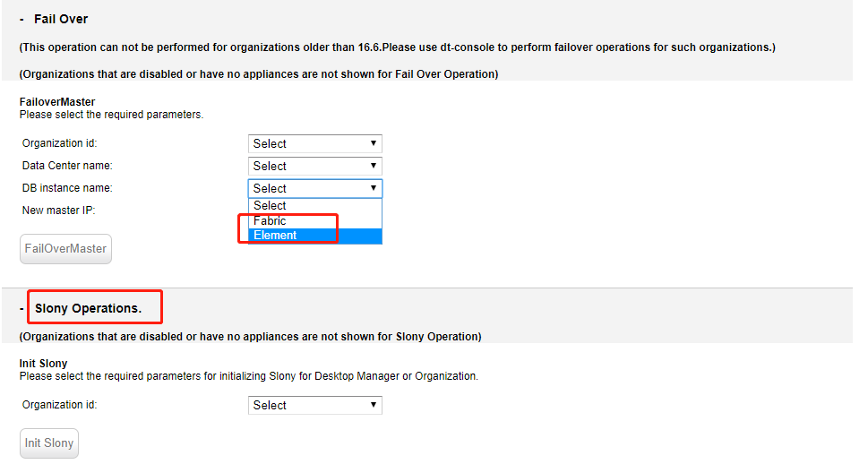Click 'Please select the required parameters.' text
This screenshot has width=868, height=464.
coord(111,115)
